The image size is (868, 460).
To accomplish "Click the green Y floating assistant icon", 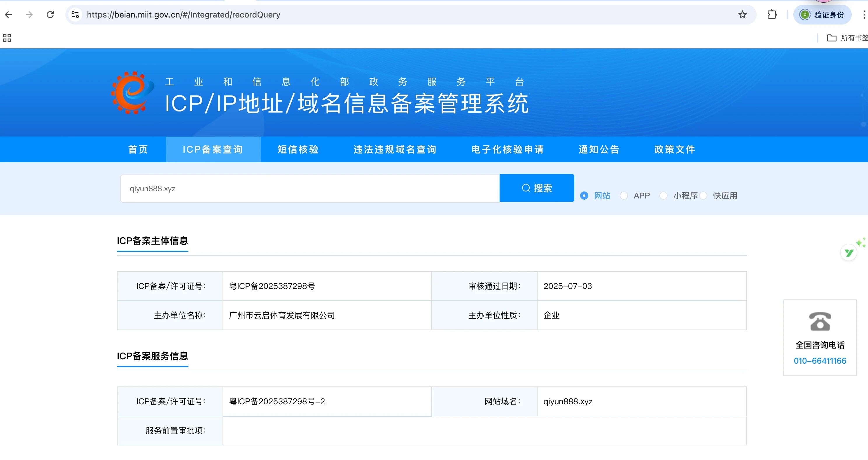I will [x=849, y=252].
